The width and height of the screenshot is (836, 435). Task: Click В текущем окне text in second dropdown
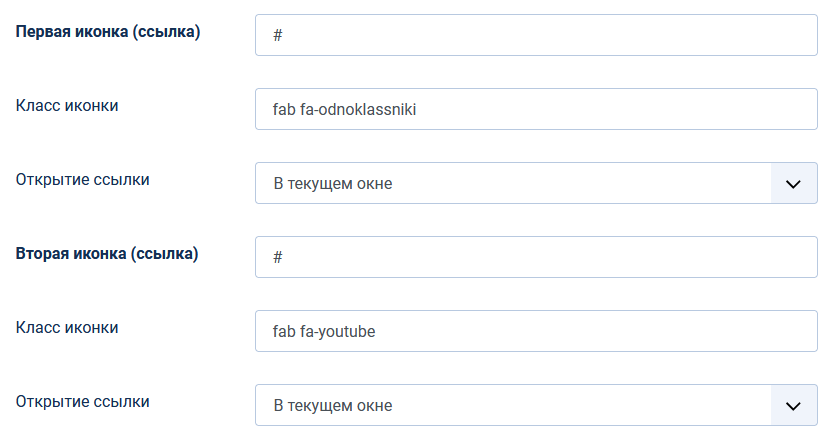click(332, 406)
